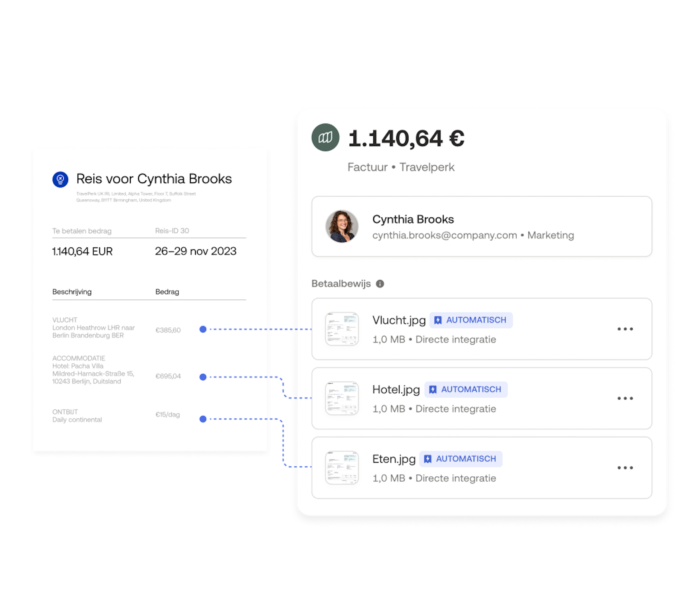
Task: Click the blue lightbulb logo beside Reis voor Cynthia Brooks
Action: point(60,179)
